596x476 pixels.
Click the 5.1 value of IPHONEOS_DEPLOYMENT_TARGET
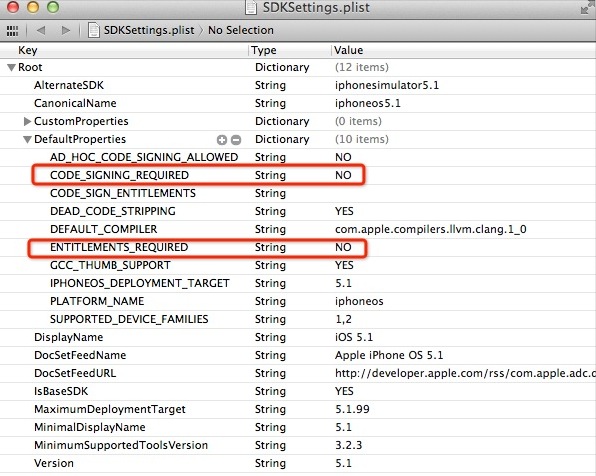tap(343, 283)
